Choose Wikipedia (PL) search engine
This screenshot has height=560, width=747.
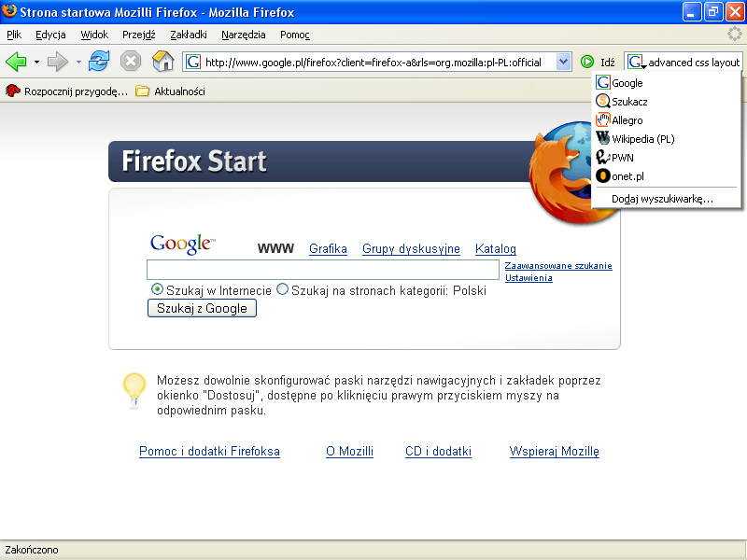click(666, 138)
